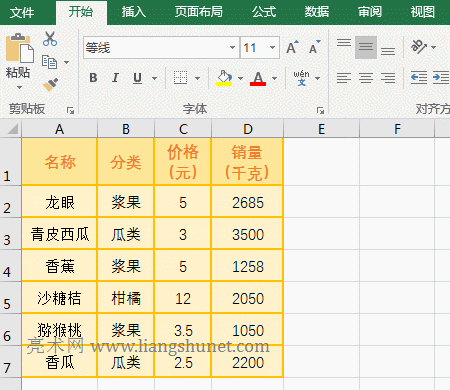The width and height of the screenshot is (450, 390).
Task: Select the cell 青皮西瓜
Action: 59,234
